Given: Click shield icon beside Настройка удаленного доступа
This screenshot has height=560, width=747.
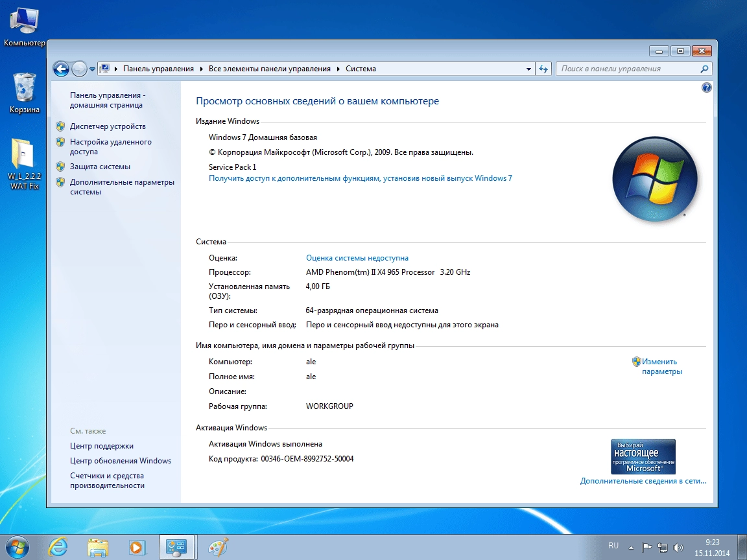Looking at the screenshot, I should pyautogui.click(x=60, y=142).
